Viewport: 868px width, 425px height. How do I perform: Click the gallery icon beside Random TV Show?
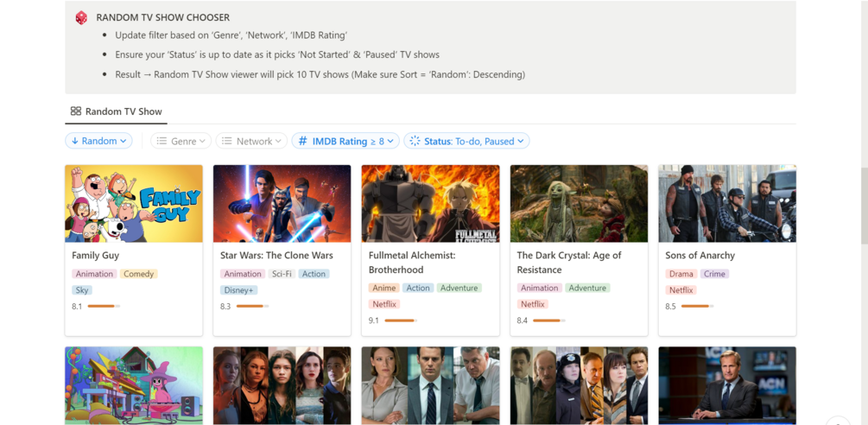pyautogui.click(x=76, y=111)
